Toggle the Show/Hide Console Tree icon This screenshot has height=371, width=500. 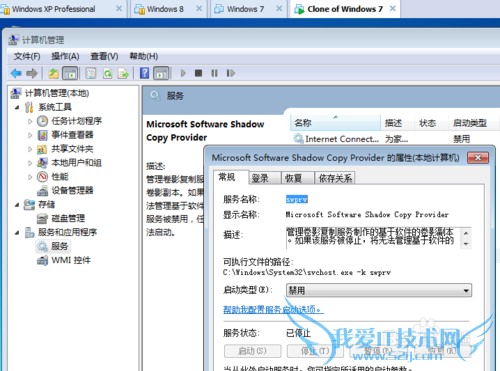click(70, 73)
